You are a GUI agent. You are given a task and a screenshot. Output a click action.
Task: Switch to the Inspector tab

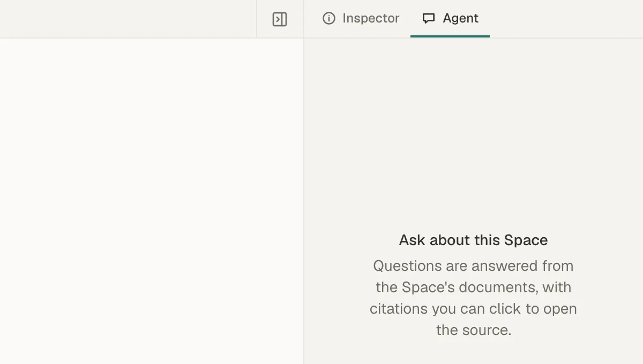(x=361, y=18)
